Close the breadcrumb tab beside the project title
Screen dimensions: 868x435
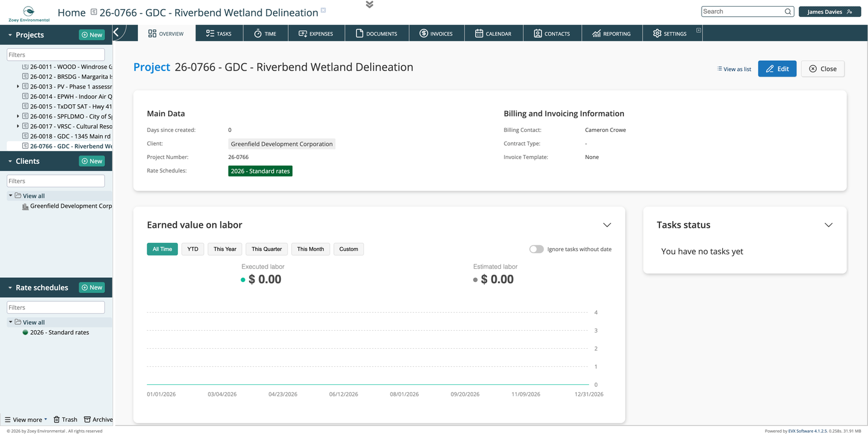323,10
